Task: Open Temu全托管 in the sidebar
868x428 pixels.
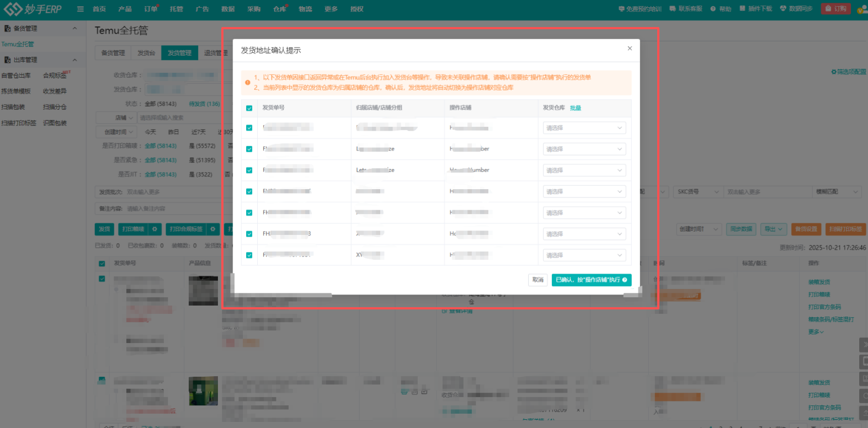Action: 18,44
